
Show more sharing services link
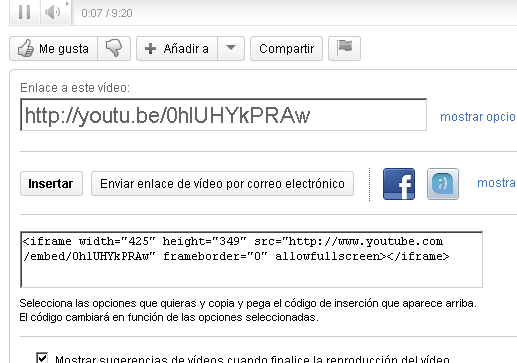click(496, 183)
